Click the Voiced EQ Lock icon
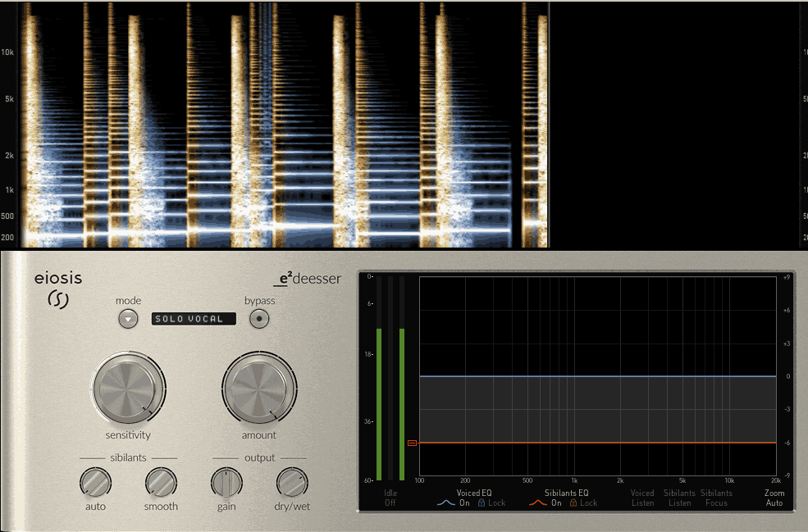The height and width of the screenshot is (532, 808). (x=482, y=502)
